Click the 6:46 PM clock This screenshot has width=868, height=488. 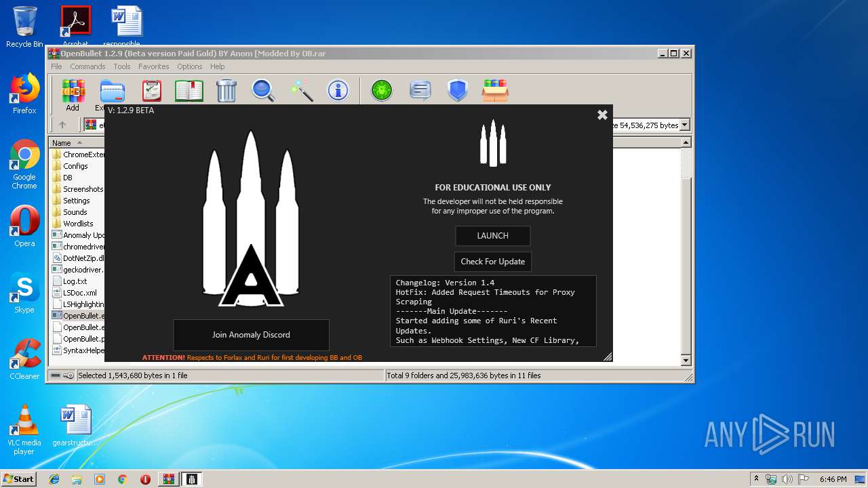pyautogui.click(x=833, y=479)
